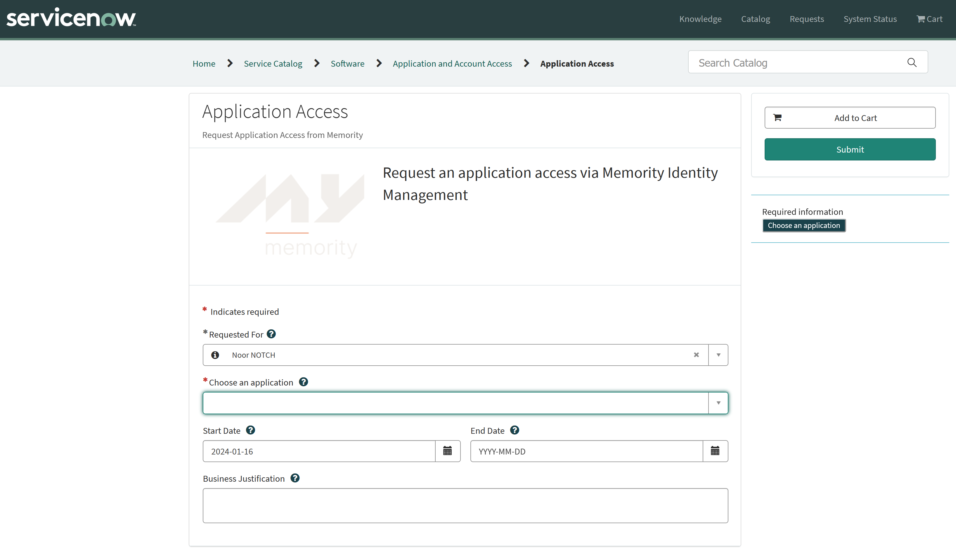Click the help icon next to Requested For

click(271, 334)
